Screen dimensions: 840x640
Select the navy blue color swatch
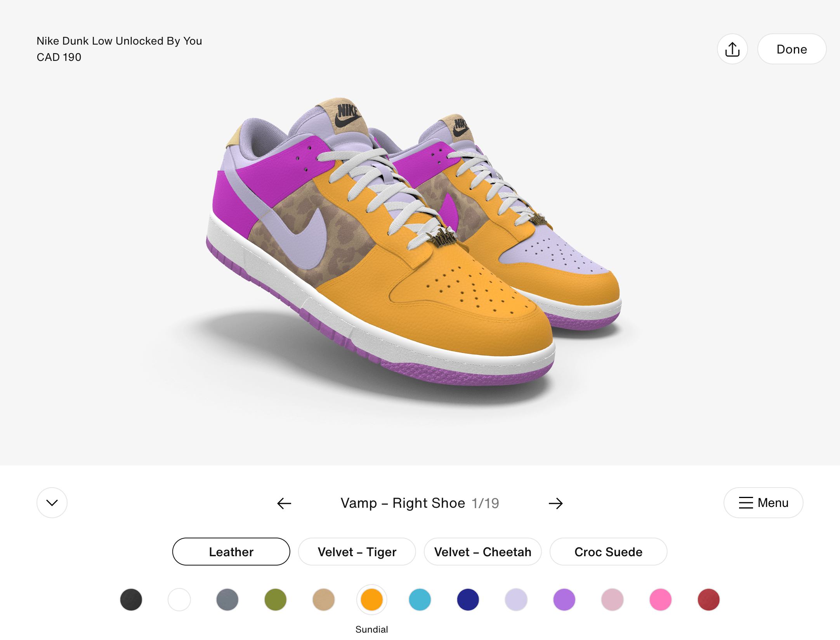point(468,600)
